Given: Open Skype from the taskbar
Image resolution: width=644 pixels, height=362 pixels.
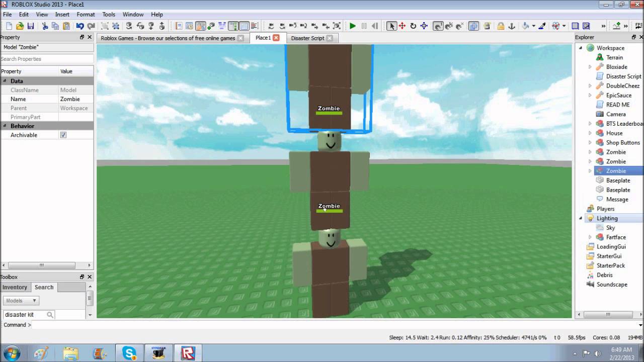Looking at the screenshot, I should [x=129, y=353].
